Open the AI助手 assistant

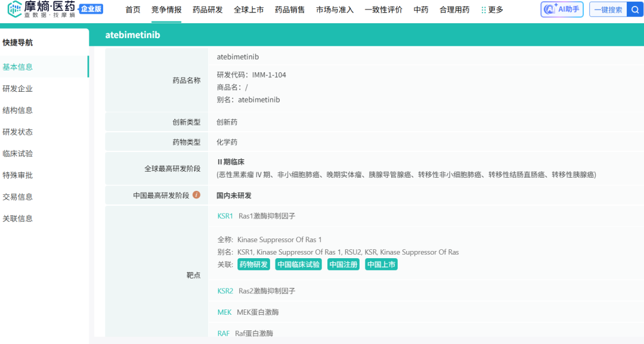point(561,8)
